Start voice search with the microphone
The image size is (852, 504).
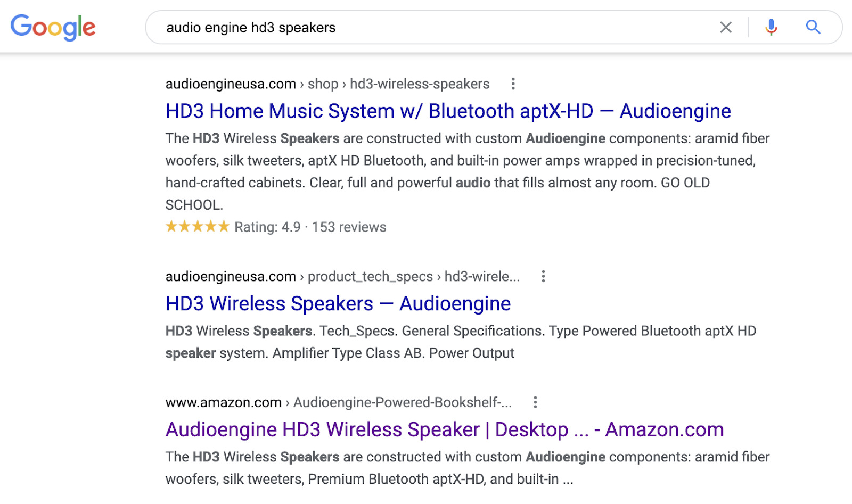click(771, 27)
